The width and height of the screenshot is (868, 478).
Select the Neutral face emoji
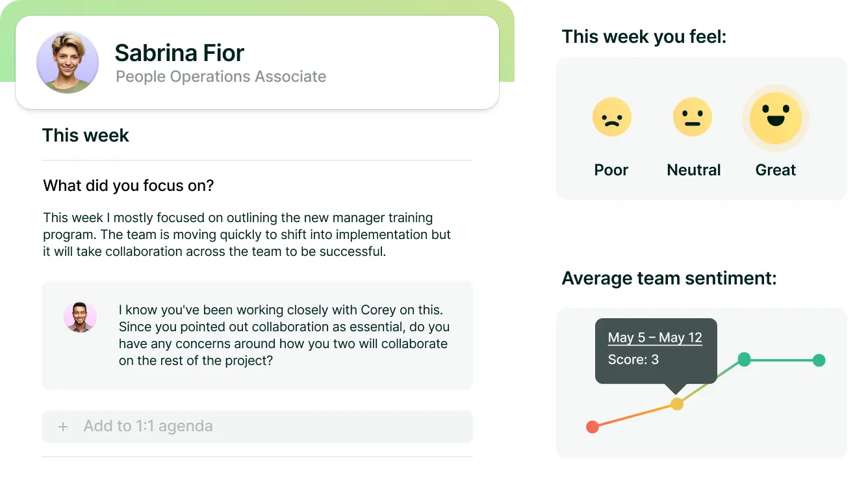[693, 117]
